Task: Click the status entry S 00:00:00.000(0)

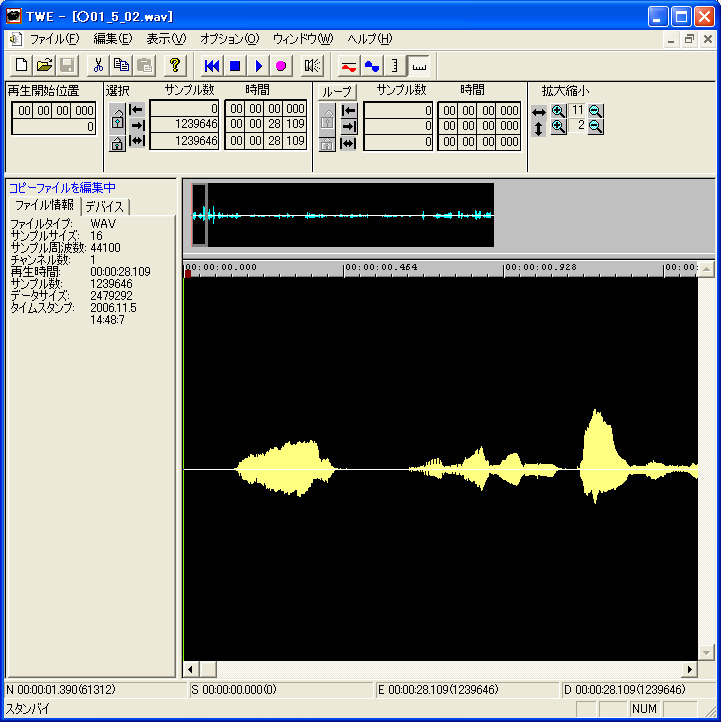Action: [233, 689]
